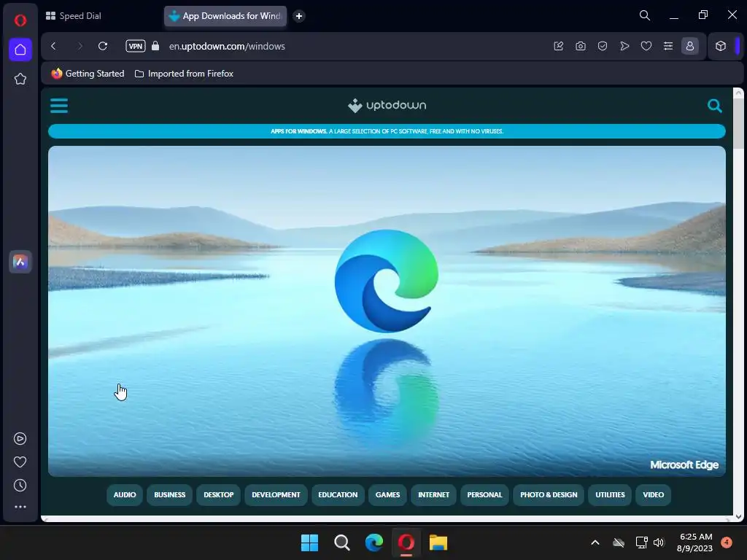Click the scrollbar down arrow
747x560 pixels.
click(738, 517)
